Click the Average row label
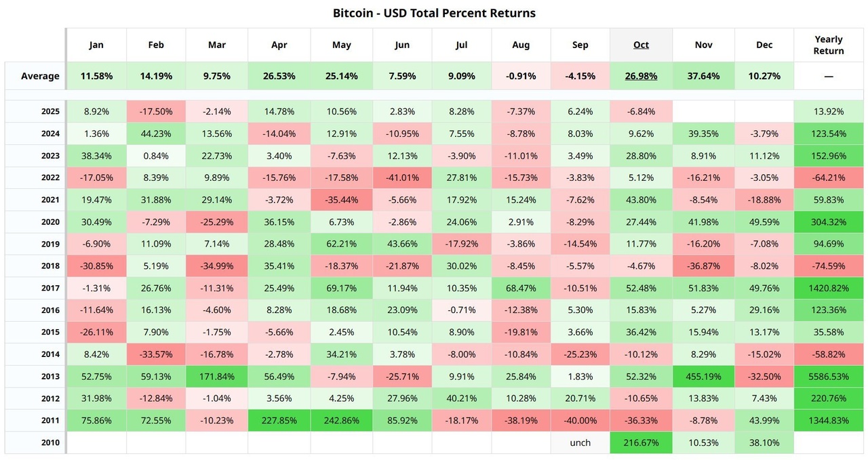The image size is (868, 460). click(x=40, y=76)
